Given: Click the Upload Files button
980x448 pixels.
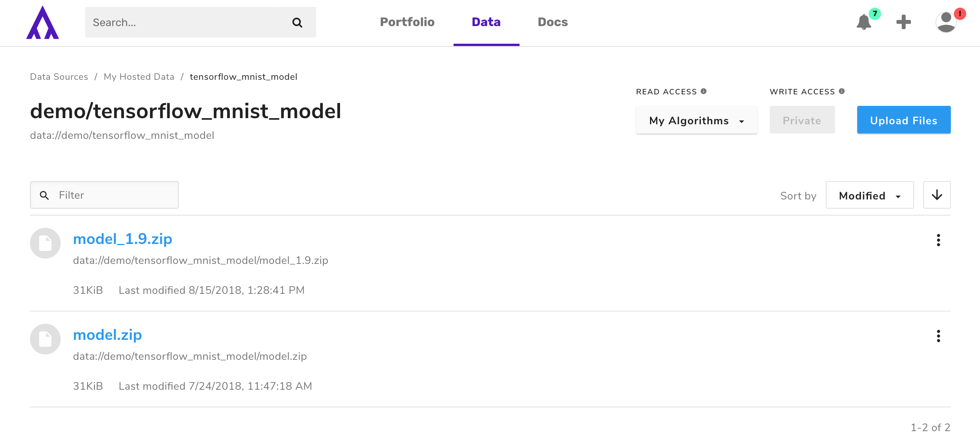Looking at the screenshot, I should [x=904, y=120].
